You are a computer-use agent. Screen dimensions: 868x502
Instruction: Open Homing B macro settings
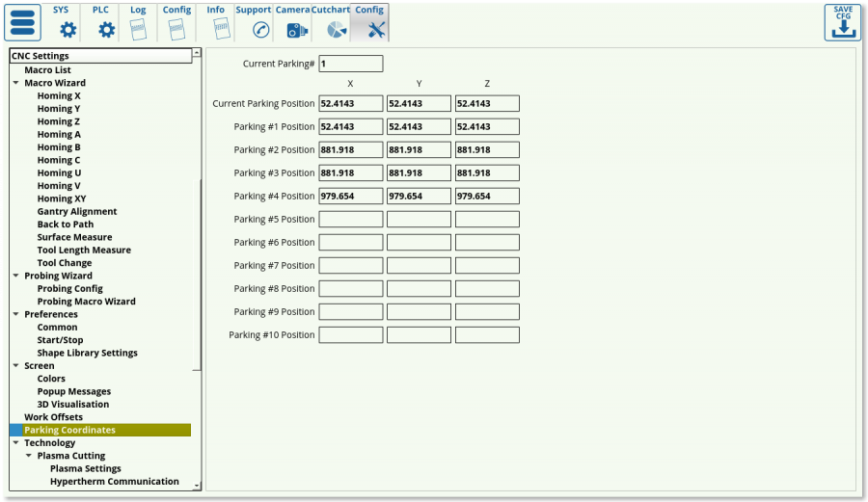pos(59,147)
